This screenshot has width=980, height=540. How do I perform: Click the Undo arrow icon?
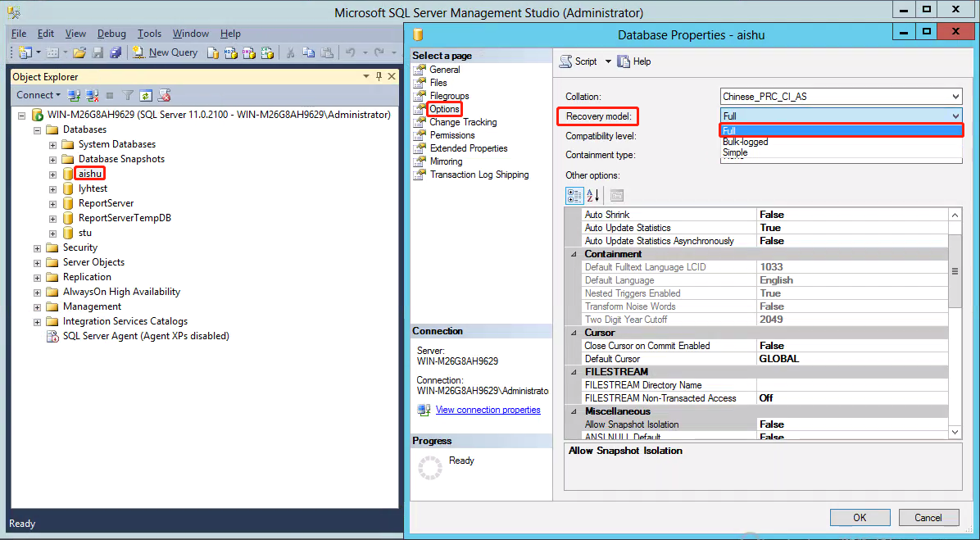point(350,52)
